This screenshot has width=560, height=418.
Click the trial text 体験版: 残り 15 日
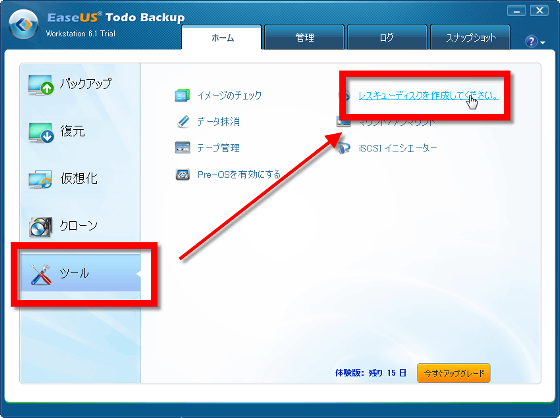[x=371, y=373]
